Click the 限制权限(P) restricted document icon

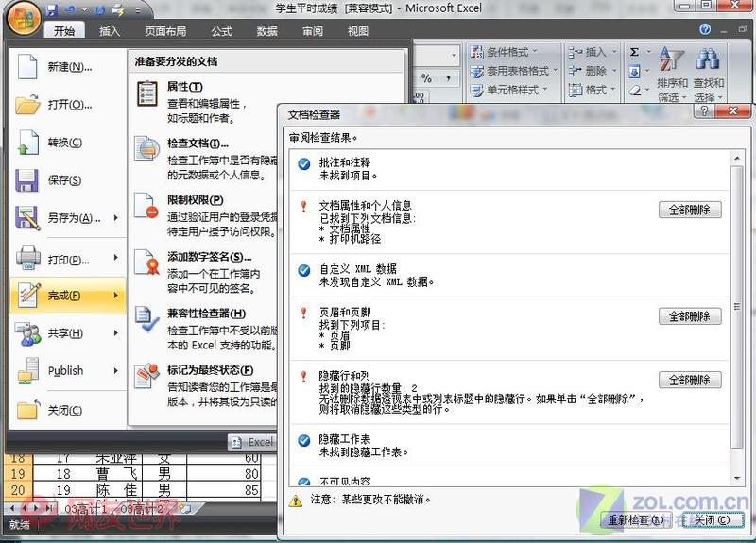pyautogui.click(x=146, y=206)
